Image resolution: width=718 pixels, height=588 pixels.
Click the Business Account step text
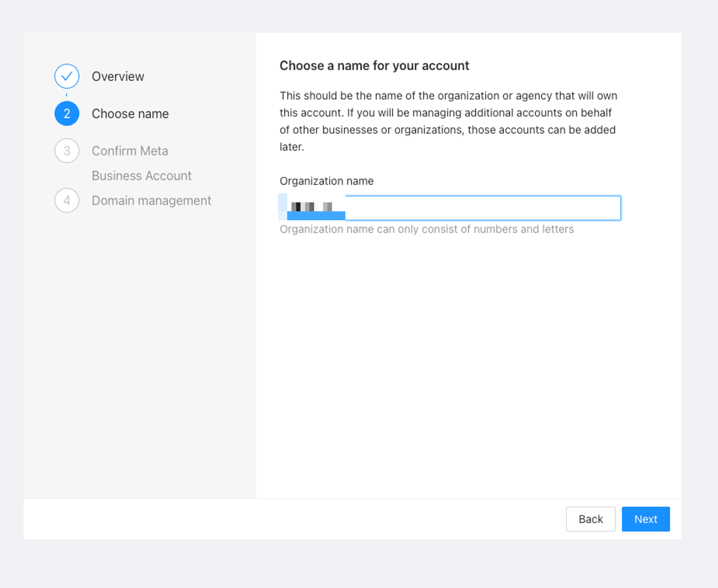tap(141, 176)
